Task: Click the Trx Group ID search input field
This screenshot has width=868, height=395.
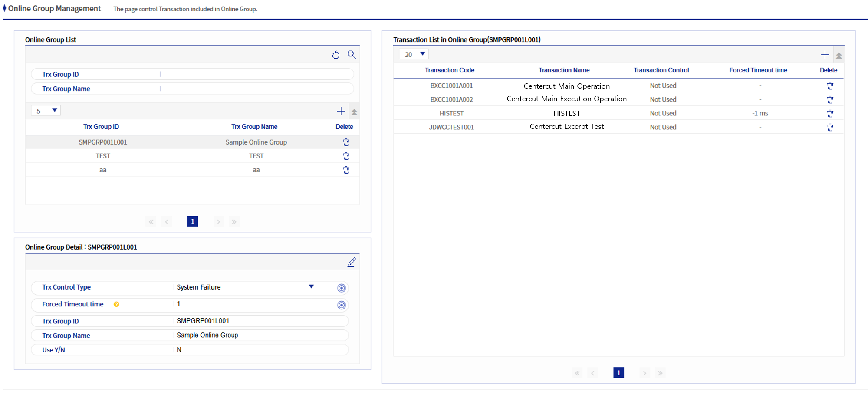Action: click(x=256, y=75)
